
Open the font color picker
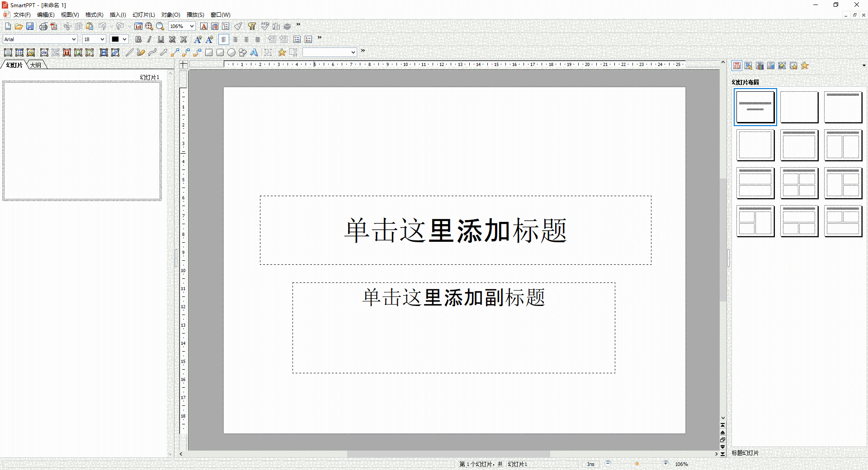[123, 39]
